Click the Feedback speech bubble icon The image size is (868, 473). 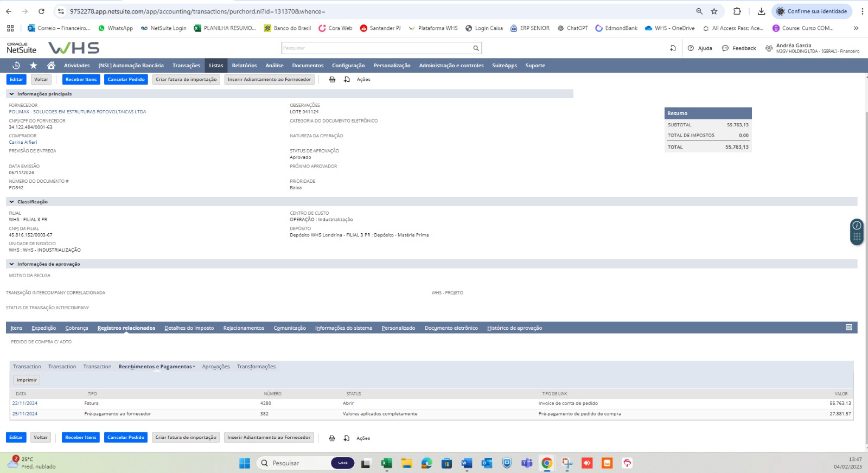pos(725,48)
